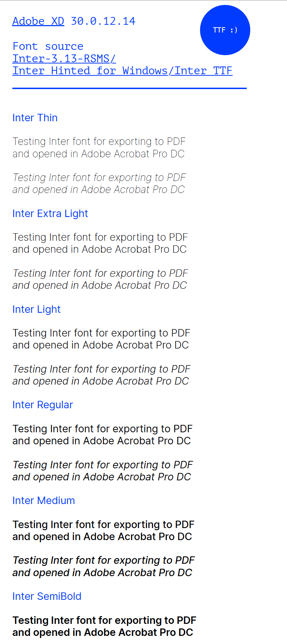Image resolution: width=287 pixels, height=644 pixels.
Task: Select the Inter Medium heading
Action: [44, 500]
